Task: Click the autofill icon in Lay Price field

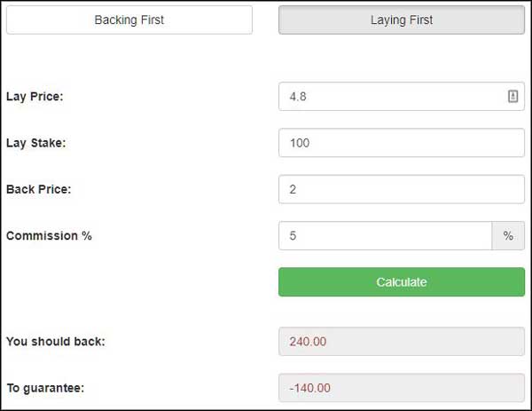Action: 512,97
